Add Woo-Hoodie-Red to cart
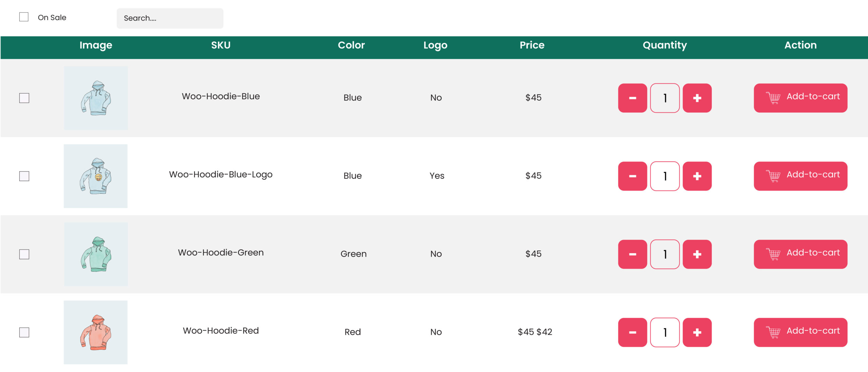The image size is (868, 372). [x=800, y=332]
